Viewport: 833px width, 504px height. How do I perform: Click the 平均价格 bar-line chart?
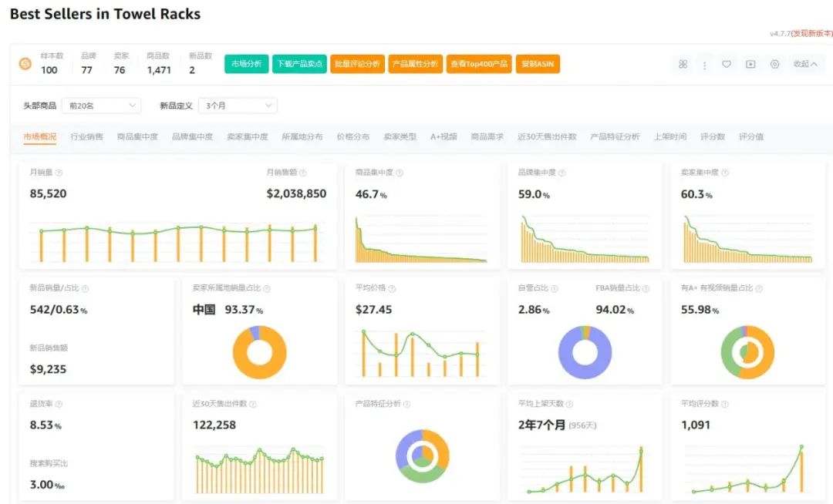[421, 353]
